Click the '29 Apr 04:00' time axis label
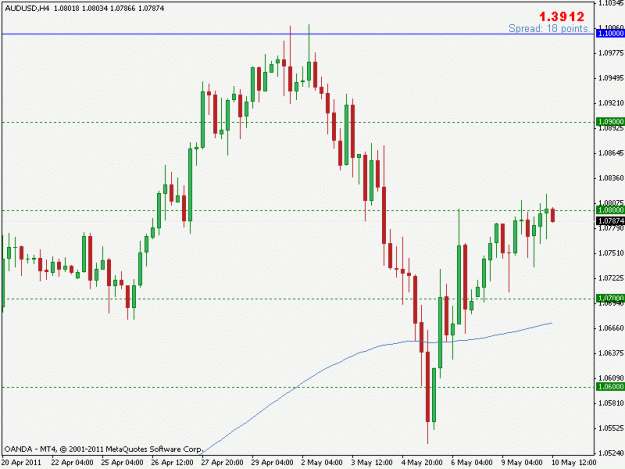 [x=272, y=462]
